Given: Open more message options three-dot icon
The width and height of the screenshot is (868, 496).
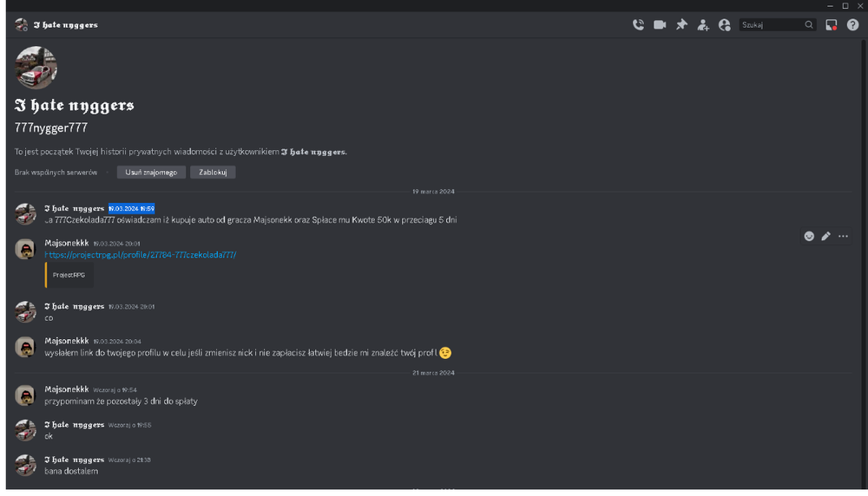Looking at the screenshot, I should (x=843, y=237).
